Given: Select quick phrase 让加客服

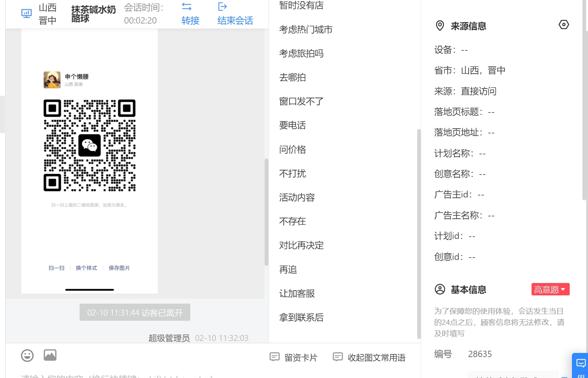Looking at the screenshot, I should click(297, 294).
